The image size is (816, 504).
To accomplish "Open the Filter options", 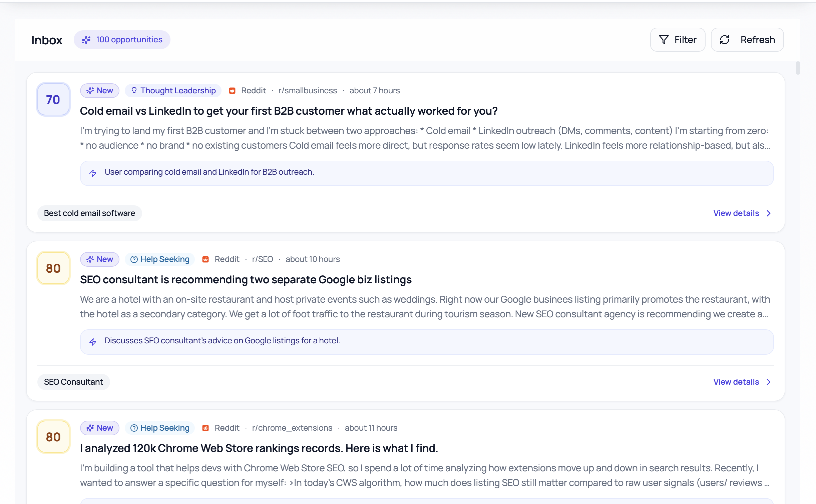I will [678, 40].
